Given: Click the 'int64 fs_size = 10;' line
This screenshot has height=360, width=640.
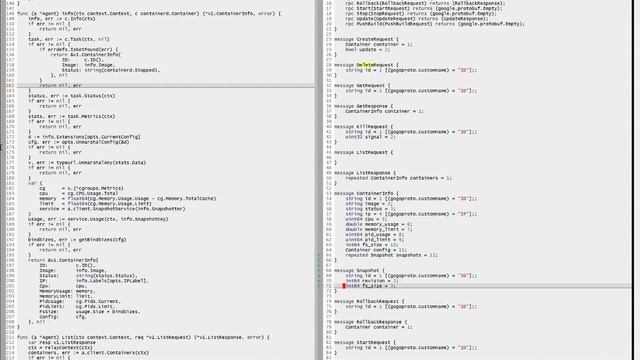Looking at the screenshot, I should tap(372, 245).
